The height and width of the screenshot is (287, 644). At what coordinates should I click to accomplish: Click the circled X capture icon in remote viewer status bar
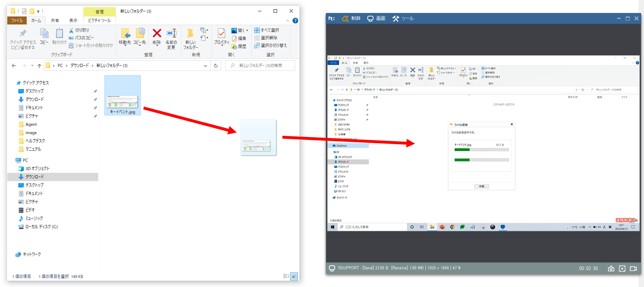(622, 269)
